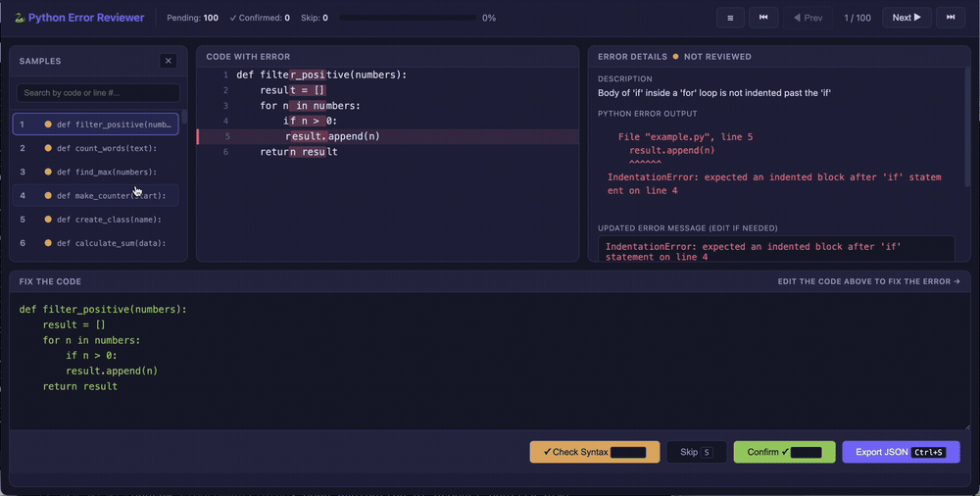Image resolution: width=980 pixels, height=496 pixels.
Task: Select sample 2 def count_words(text)
Action: click(96, 148)
